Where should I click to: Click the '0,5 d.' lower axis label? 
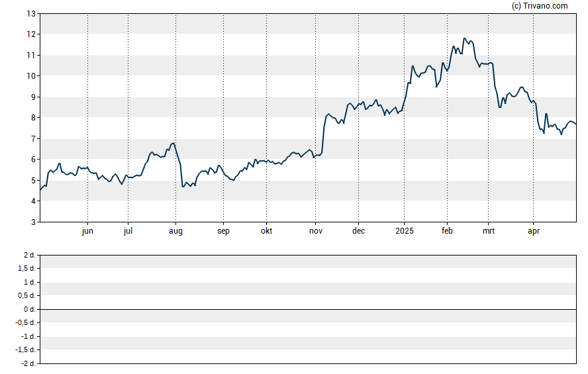pyautogui.click(x=27, y=296)
